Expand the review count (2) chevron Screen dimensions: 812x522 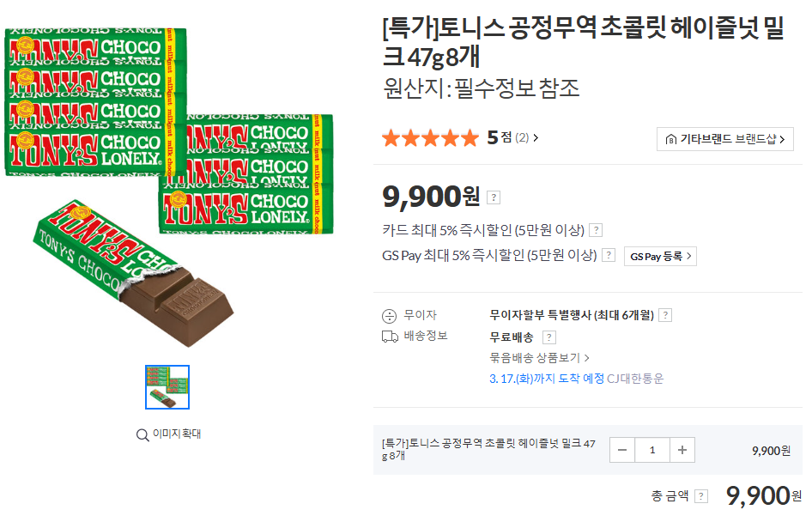536,137
